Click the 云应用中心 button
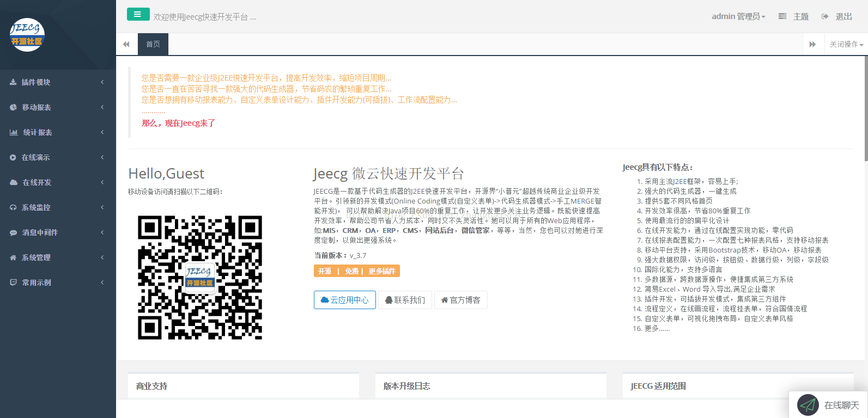Screen dimensions: 868x418 click(345, 300)
